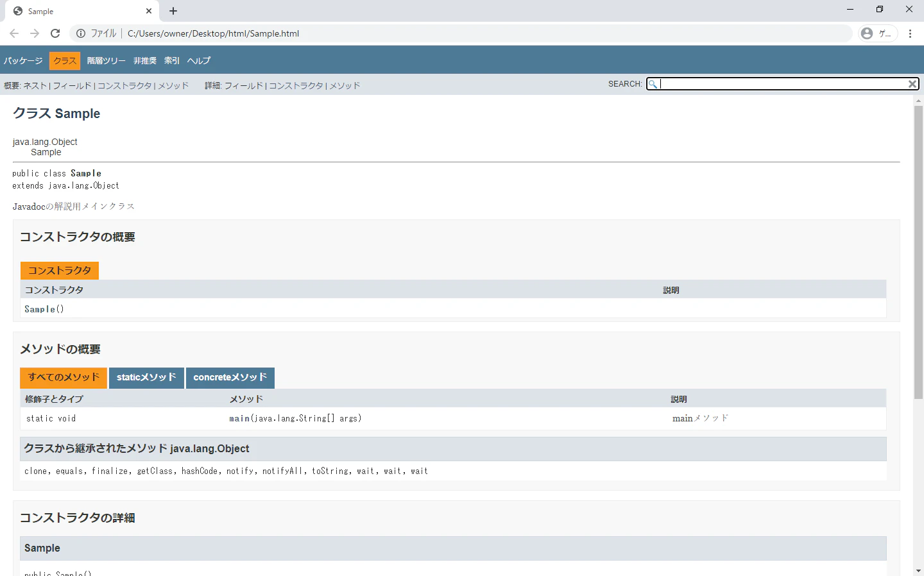Reload the page with refresh icon
Viewport: 924px width, 576px height.
(x=55, y=33)
